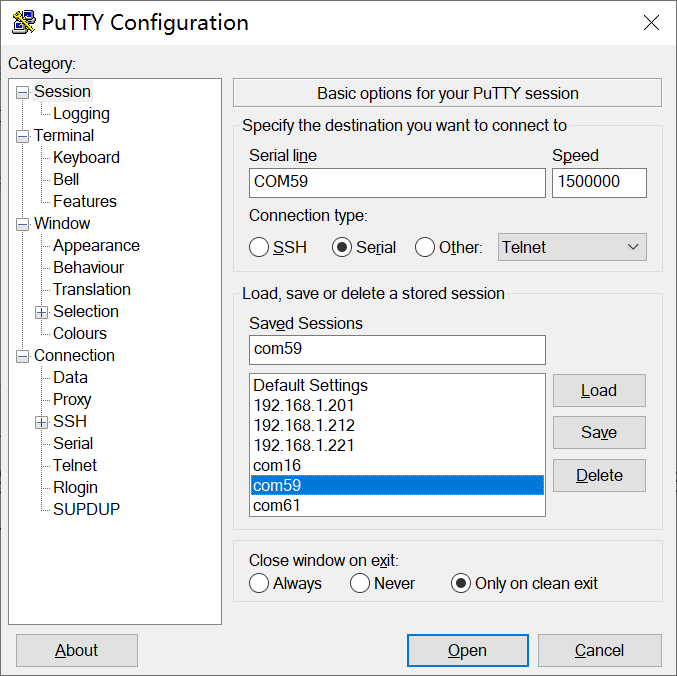Open the Connection category
The image size is (677, 676).
point(74,356)
